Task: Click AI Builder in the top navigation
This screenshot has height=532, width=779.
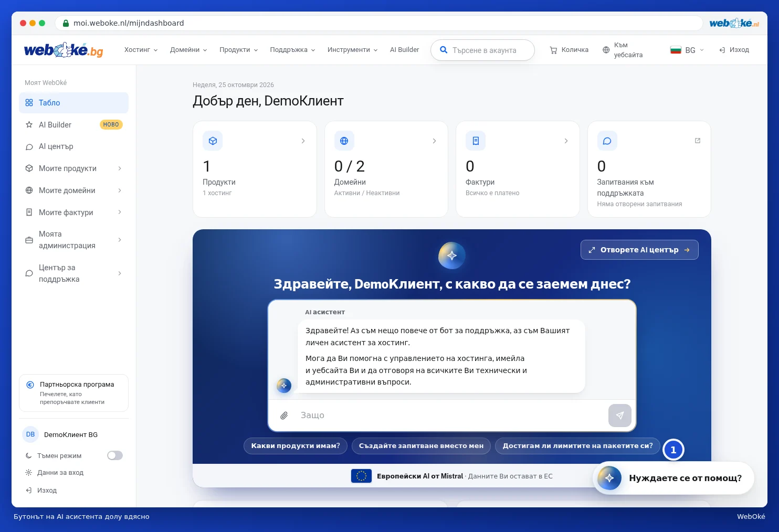Action: 404,50
